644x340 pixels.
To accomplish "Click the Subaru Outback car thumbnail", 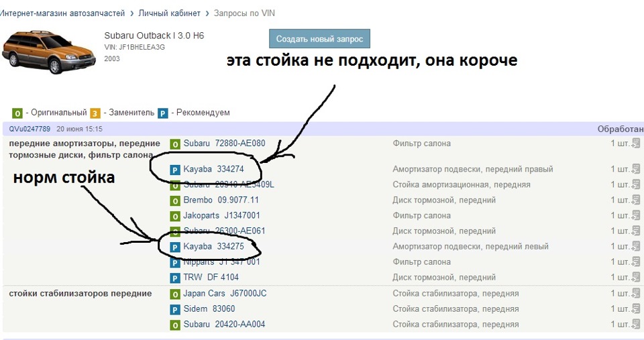I will pos(48,52).
